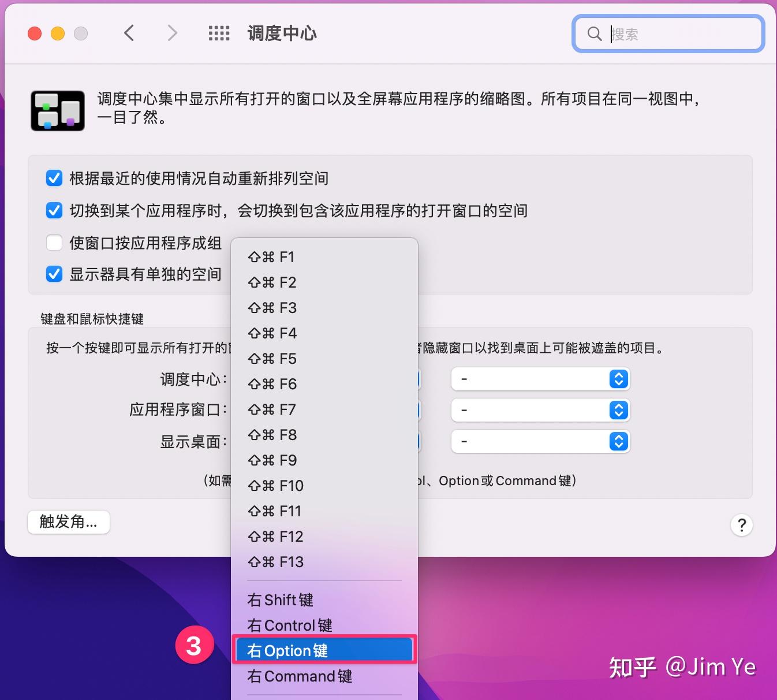Disable 切换到某个应用程序时 auto-switch option
This screenshot has height=700, width=777.
[x=54, y=210]
